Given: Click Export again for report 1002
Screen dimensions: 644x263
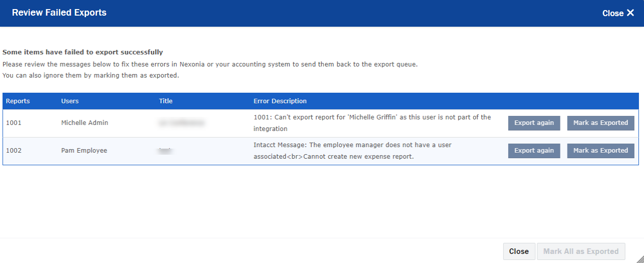Looking at the screenshot, I should pos(534,151).
